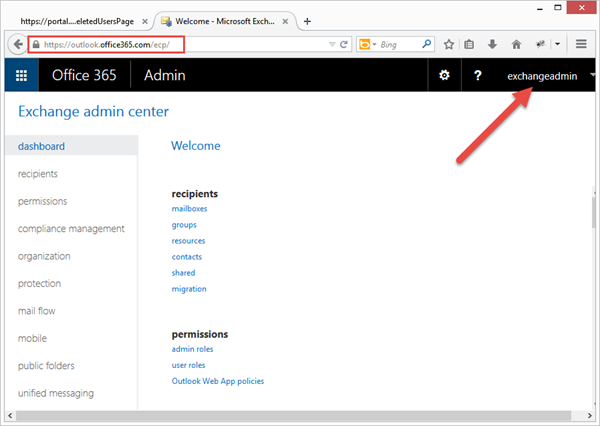This screenshot has width=600, height=426.
Task: Select compliance management in the sidebar
Action: tap(71, 228)
